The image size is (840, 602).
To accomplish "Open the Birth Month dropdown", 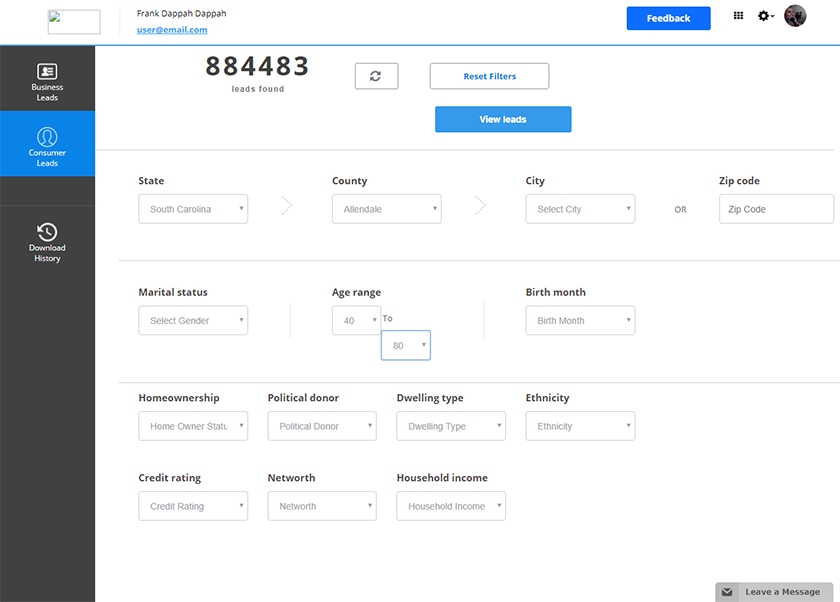I will [580, 321].
